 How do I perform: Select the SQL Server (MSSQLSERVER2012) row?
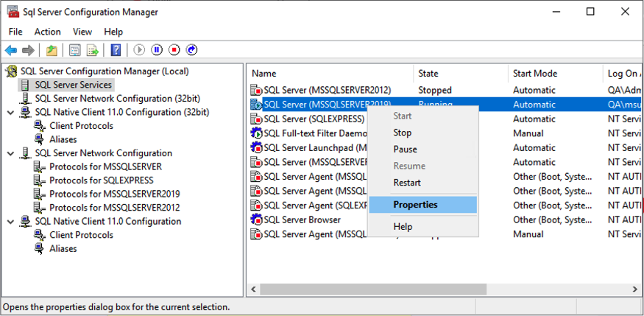(445, 90)
